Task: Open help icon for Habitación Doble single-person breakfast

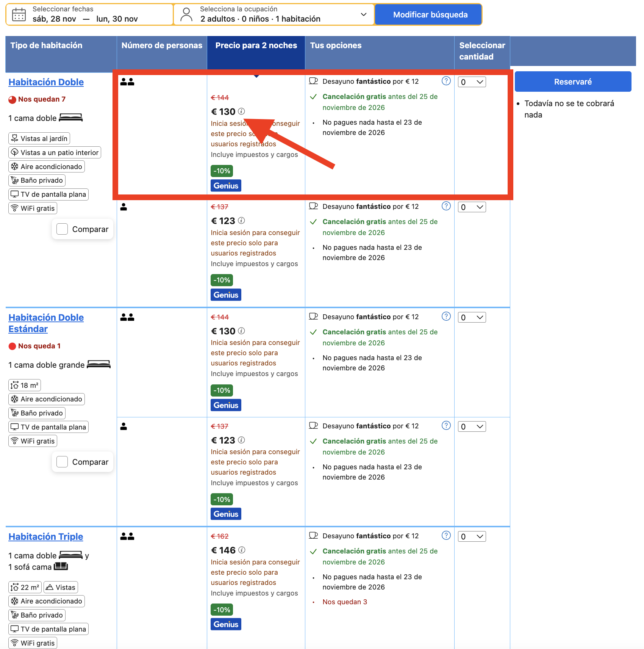Action: (x=446, y=206)
